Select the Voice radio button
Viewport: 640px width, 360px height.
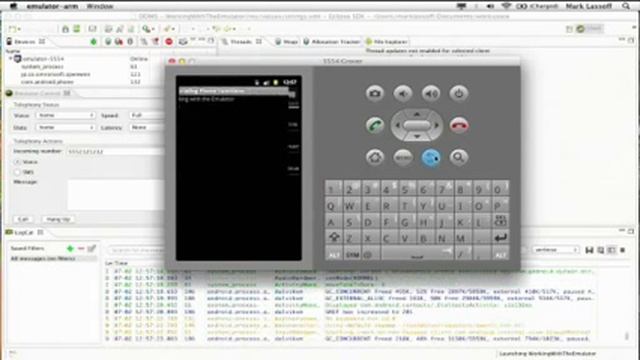(x=17, y=162)
